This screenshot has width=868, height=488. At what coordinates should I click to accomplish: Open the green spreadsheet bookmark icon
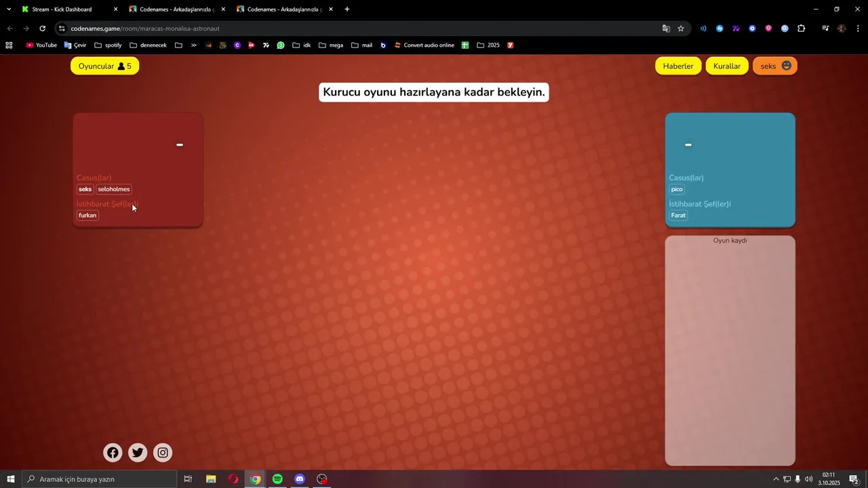pyautogui.click(x=465, y=45)
